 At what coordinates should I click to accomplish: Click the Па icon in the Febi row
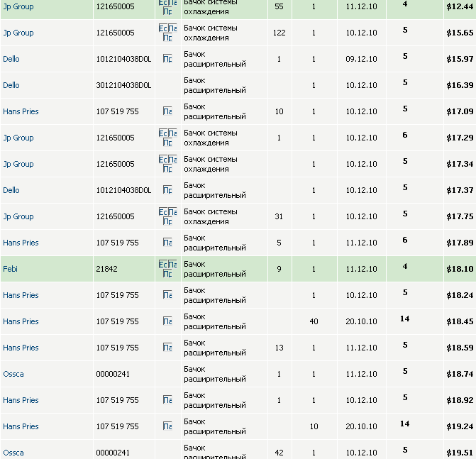tap(172, 265)
